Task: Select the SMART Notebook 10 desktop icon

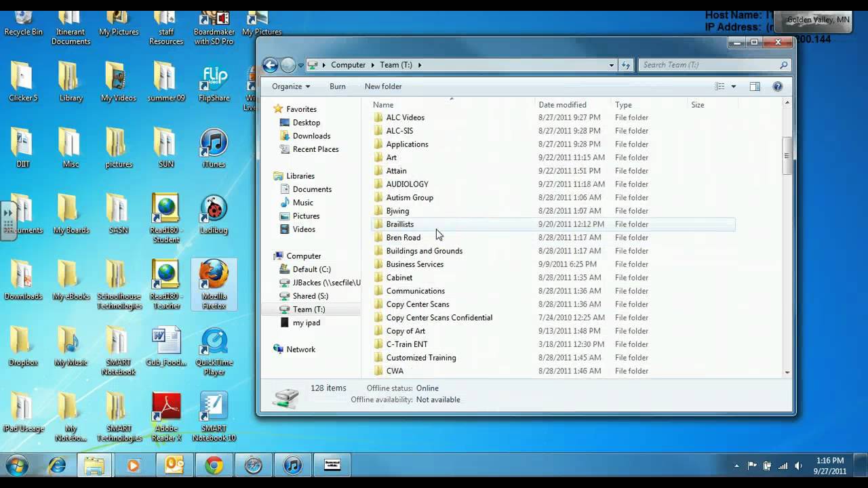Action: click(214, 418)
